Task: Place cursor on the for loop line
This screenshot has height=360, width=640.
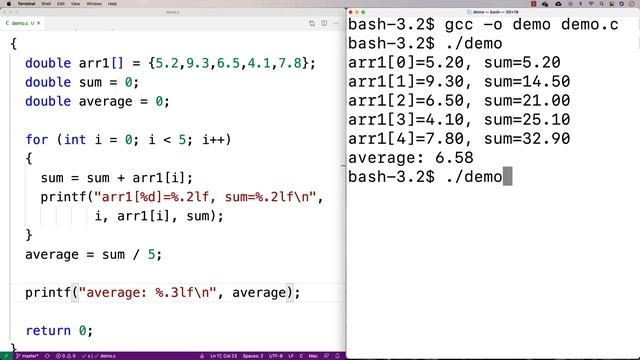Action: click(x=128, y=140)
